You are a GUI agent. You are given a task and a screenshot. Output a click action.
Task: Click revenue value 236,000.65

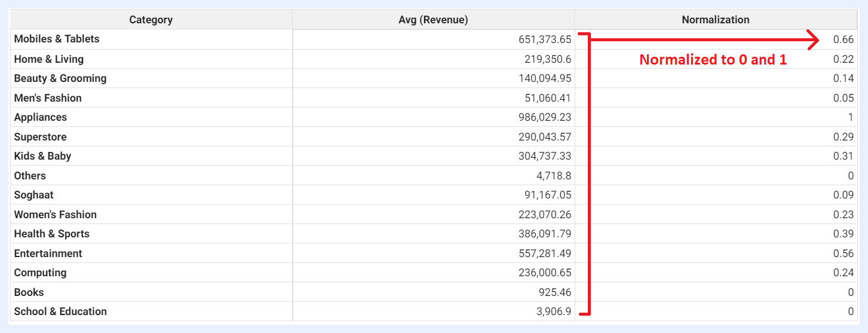[545, 273]
